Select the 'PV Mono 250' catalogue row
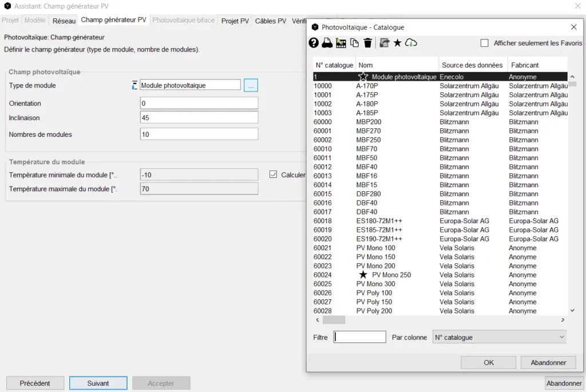This screenshot has width=586, height=392. pyautogui.click(x=391, y=275)
